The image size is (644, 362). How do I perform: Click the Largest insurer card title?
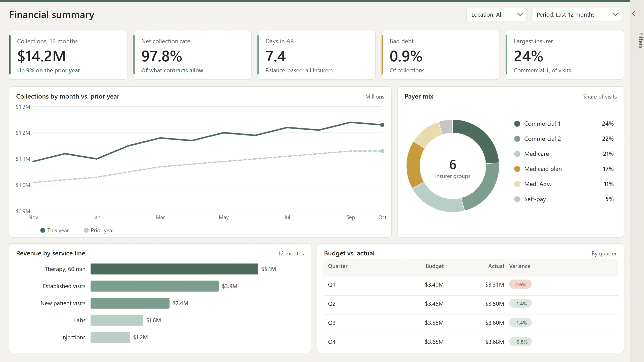tap(533, 41)
